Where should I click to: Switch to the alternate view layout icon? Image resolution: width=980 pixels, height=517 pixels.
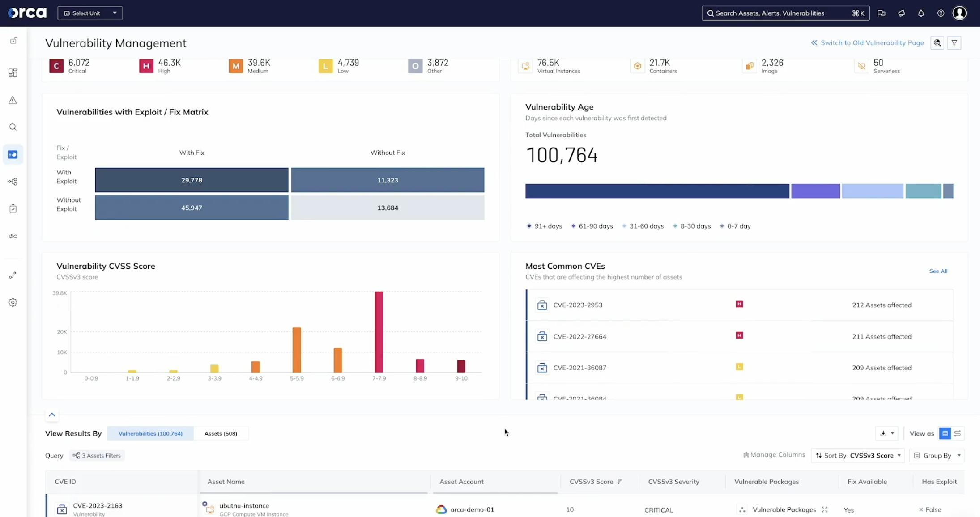[958, 433]
